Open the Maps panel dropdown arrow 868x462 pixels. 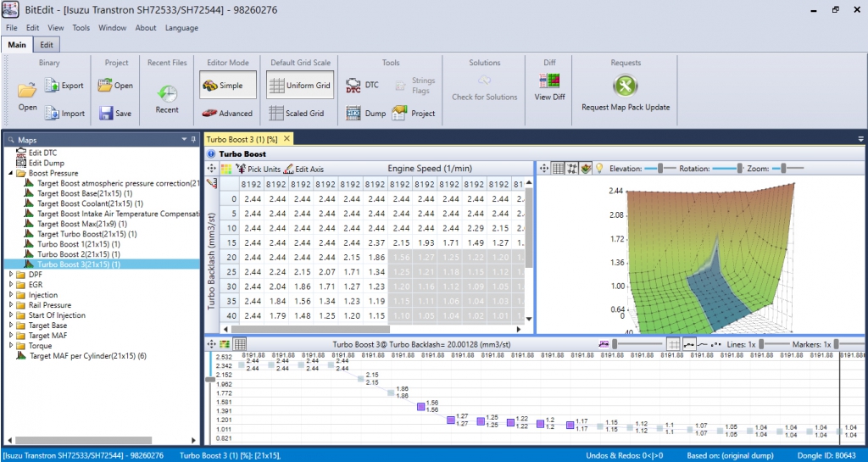click(x=184, y=139)
